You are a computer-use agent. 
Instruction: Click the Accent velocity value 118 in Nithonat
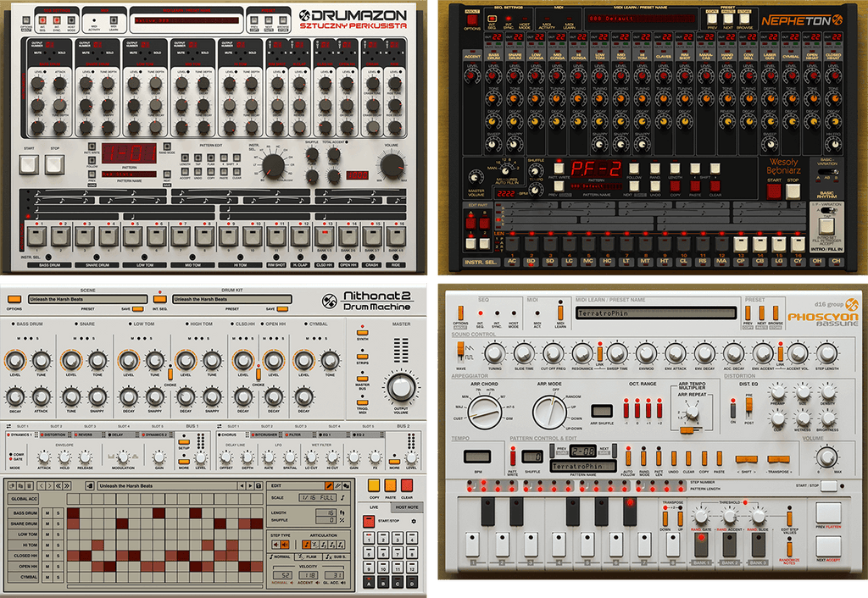310,575
